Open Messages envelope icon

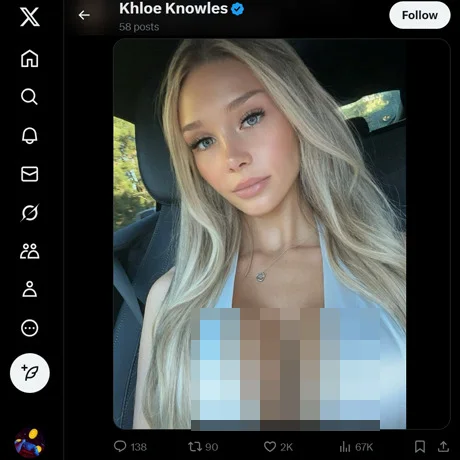point(30,174)
